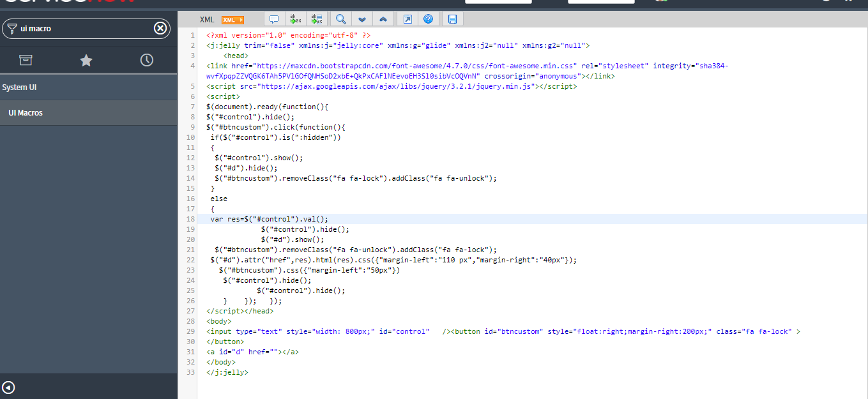This screenshot has height=399, width=868.
Task: Pop out the editor with the arrow icon
Action: coord(407,19)
